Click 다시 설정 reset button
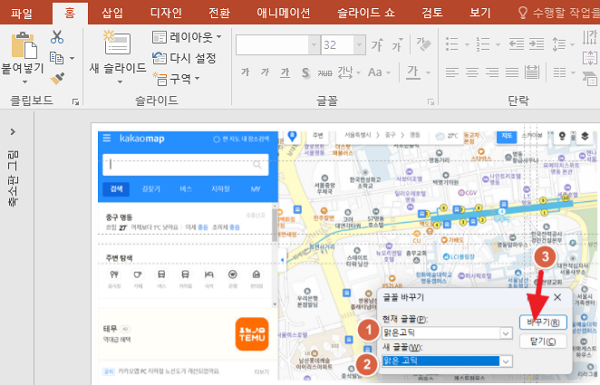Screen dimensions: 600x385 [x=184, y=58]
